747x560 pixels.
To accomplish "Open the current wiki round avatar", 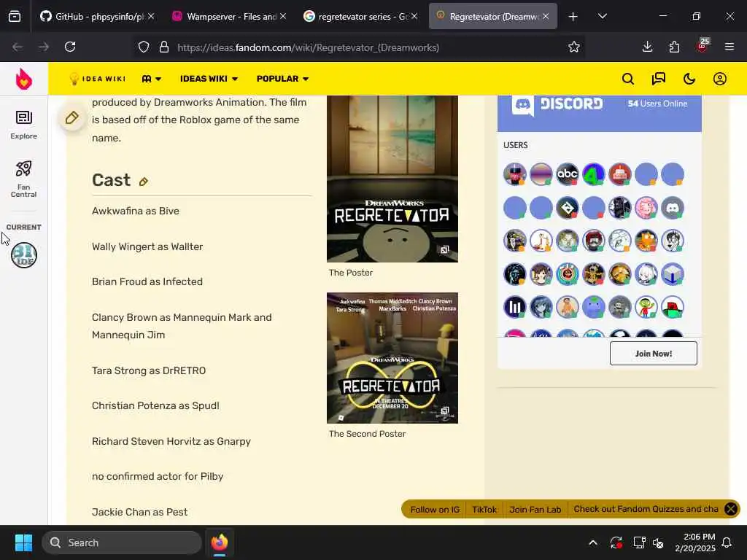I will pos(24,255).
